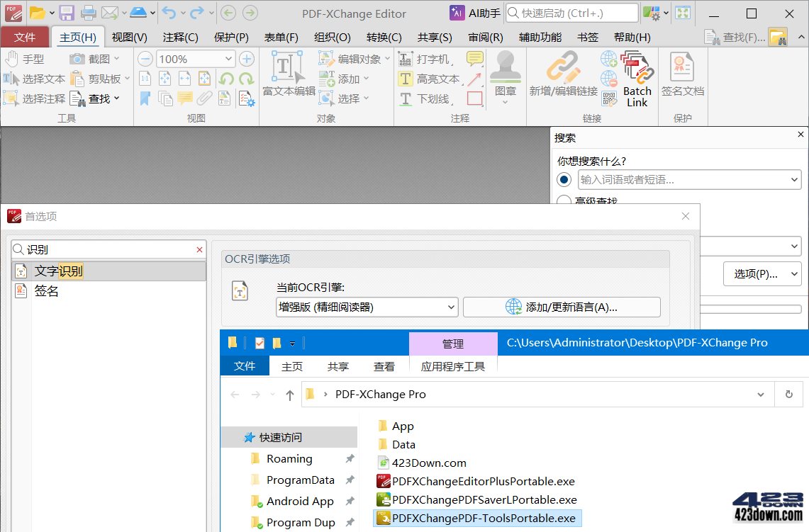Click the rotate counter-clockwise icon
The height and width of the screenshot is (532, 809).
(x=226, y=79)
